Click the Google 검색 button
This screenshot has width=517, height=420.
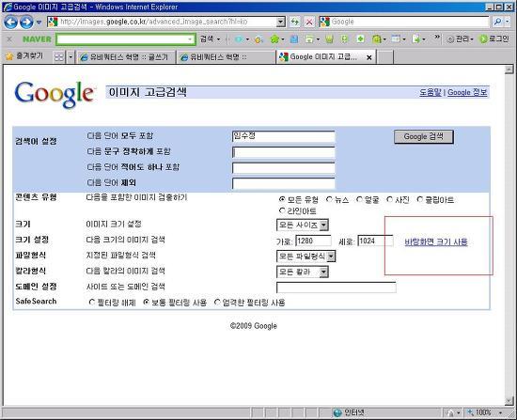(x=424, y=136)
